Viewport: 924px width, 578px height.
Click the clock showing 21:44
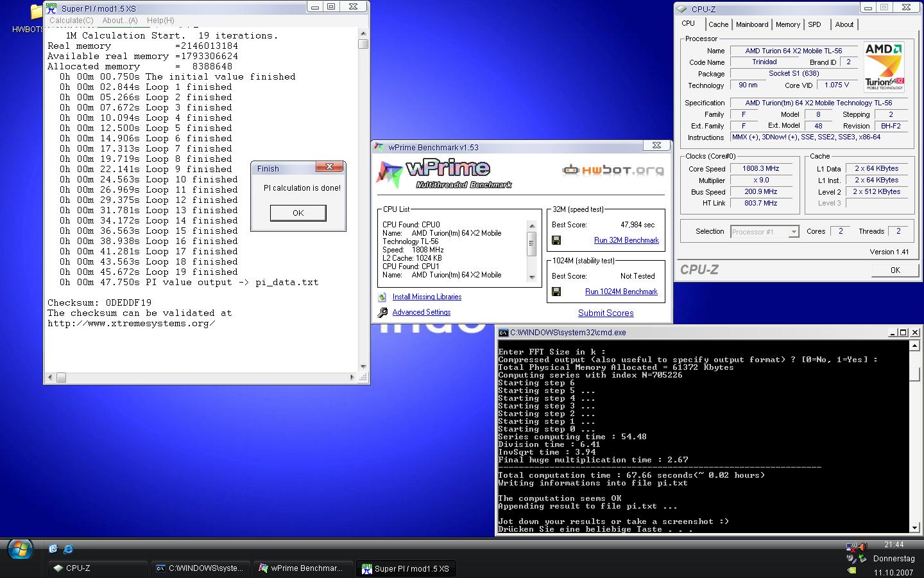[894, 545]
